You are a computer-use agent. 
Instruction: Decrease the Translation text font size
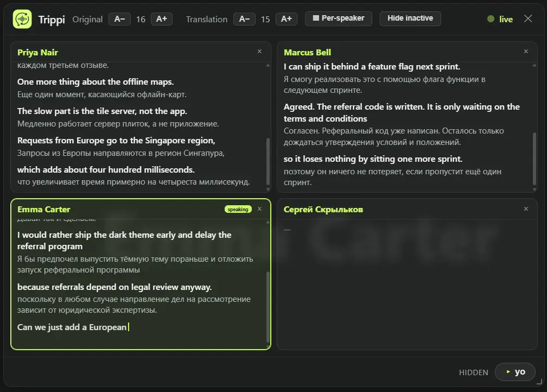[x=244, y=19]
